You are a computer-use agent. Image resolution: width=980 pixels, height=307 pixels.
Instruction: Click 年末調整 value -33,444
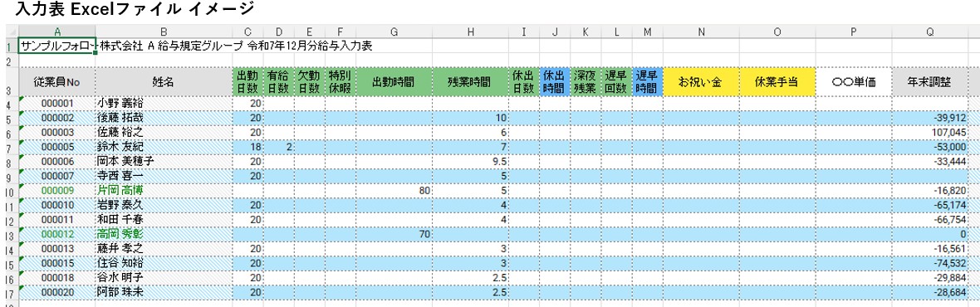pyautogui.click(x=930, y=161)
